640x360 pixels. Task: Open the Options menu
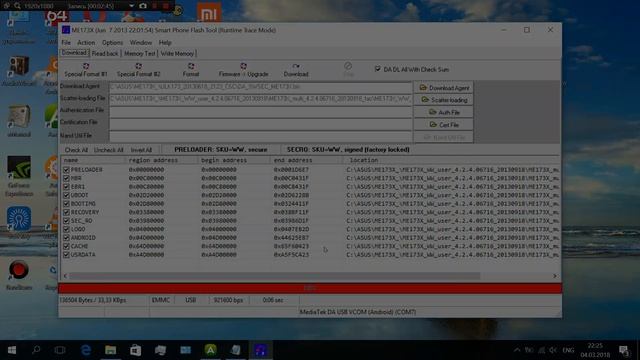tap(112, 42)
